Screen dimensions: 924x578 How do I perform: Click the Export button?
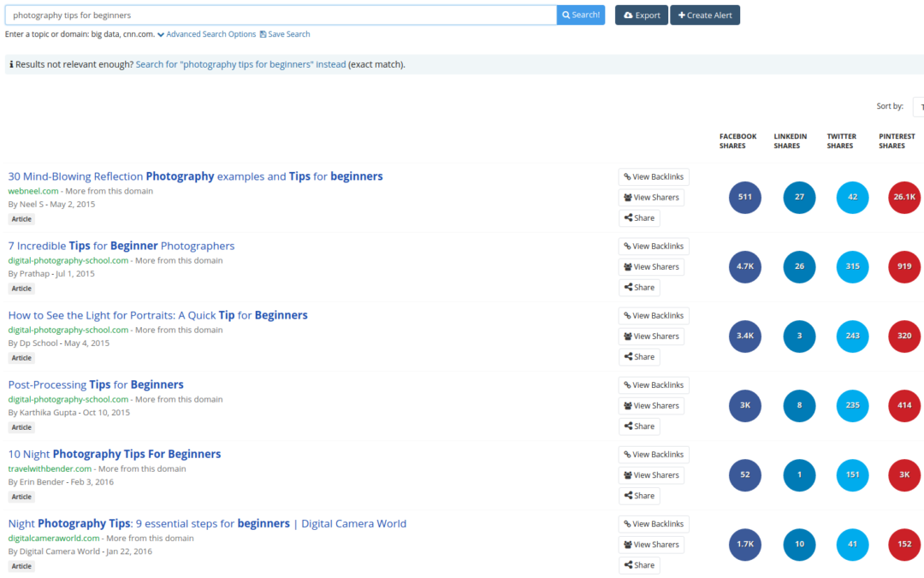(x=641, y=15)
